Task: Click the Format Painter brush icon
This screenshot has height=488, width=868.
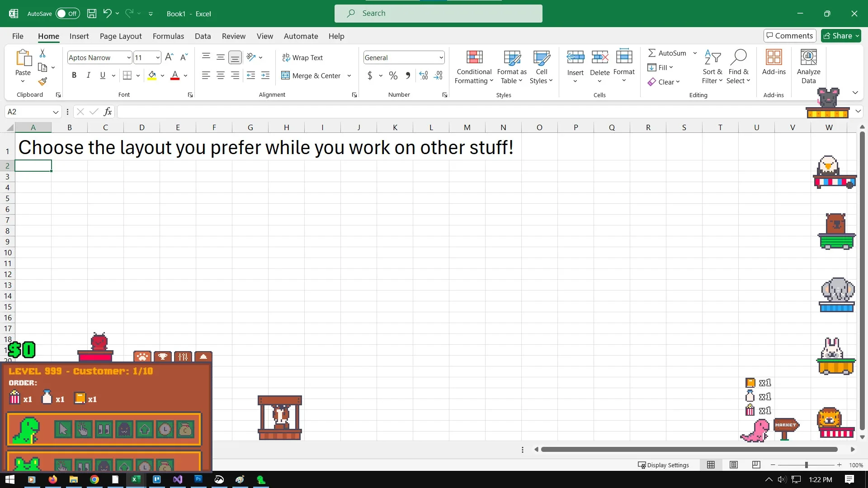Action: coord(42,82)
